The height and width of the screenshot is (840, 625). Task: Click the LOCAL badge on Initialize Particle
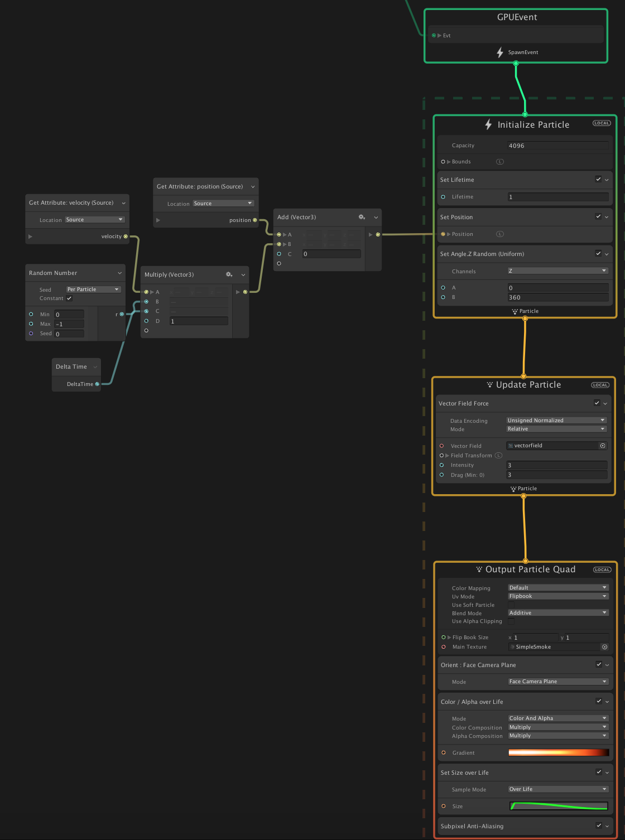point(602,123)
